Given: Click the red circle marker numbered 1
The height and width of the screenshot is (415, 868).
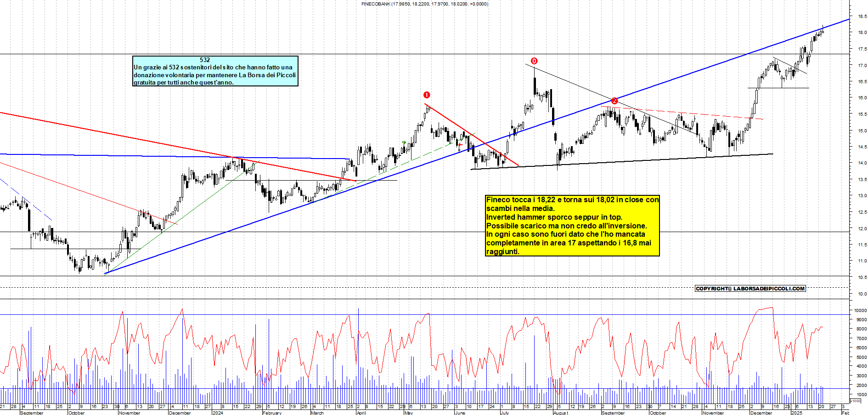Looking at the screenshot, I should [427, 95].
